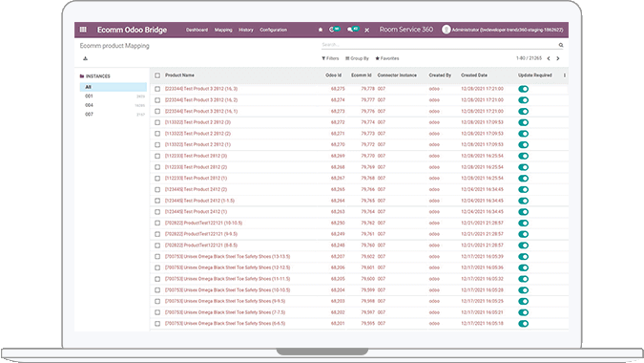This screenshot has width=644, height=363.
Task: Toggle Update Required for Odoo Id 68,275
Action: (523, 89)
